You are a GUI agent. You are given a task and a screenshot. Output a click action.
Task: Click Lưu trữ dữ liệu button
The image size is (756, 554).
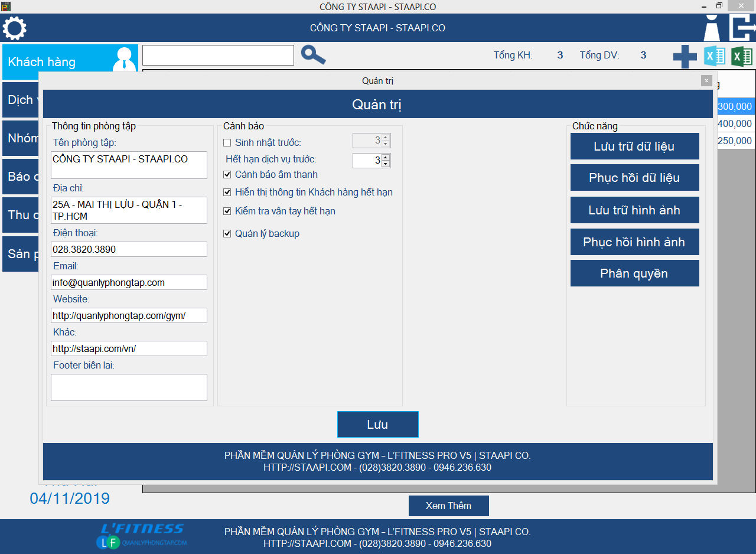(634, 146)
